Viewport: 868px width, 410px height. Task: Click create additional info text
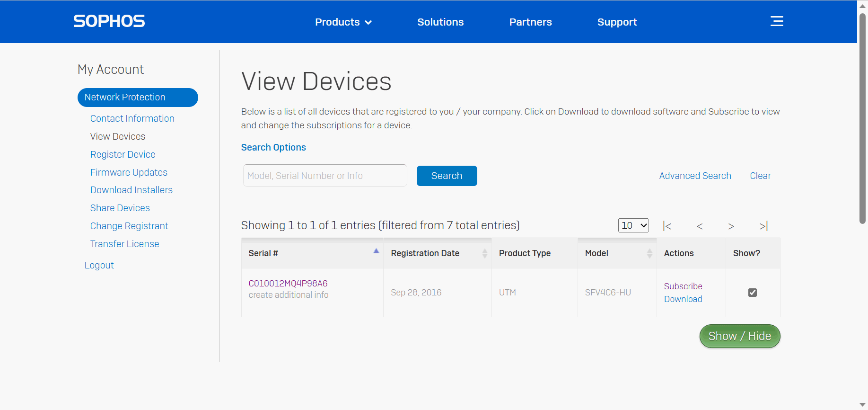(289, 295)
